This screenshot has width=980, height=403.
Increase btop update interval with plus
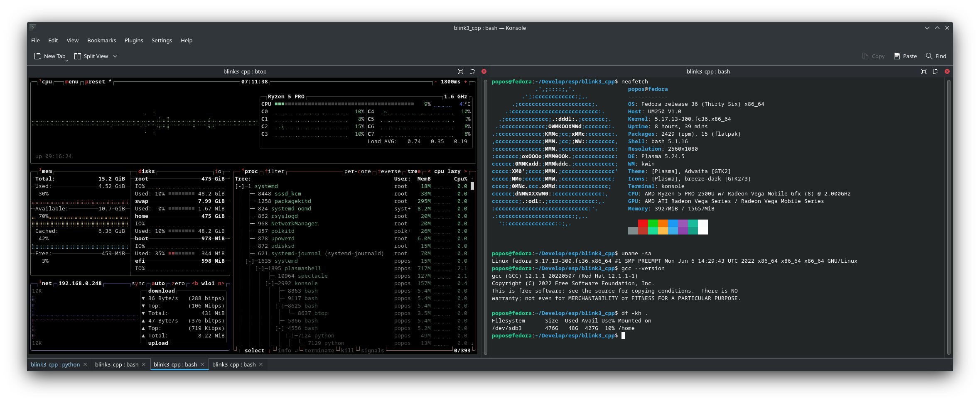tap(466, 82)
